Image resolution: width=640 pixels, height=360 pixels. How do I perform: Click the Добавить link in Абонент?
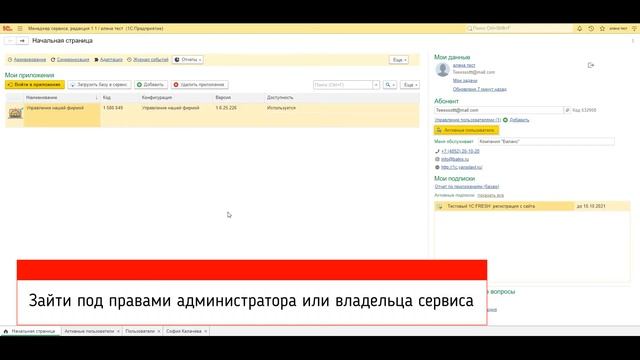tap(519, 120)
